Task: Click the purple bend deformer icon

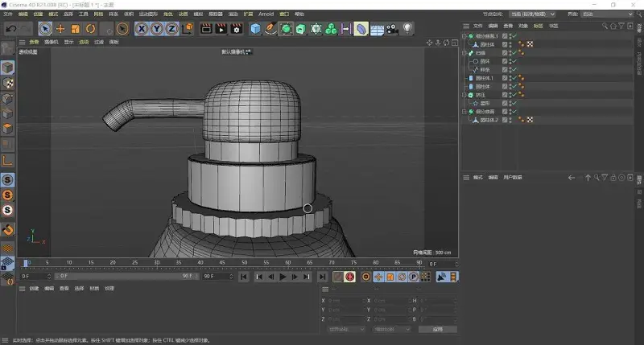Action: pyautogui.click(x=361, y=29)
